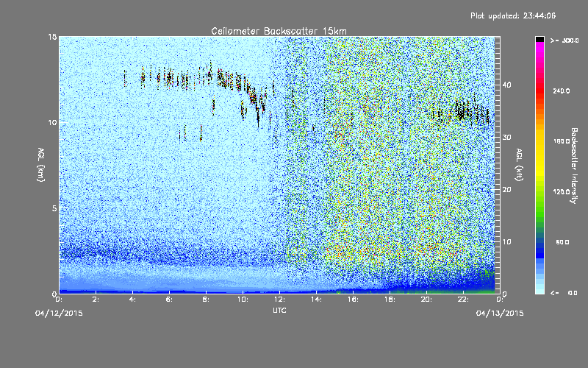Viewport: 588px width, 368px height.
Task: Click the '12:' hour tick label
Action: click(279, 300)
